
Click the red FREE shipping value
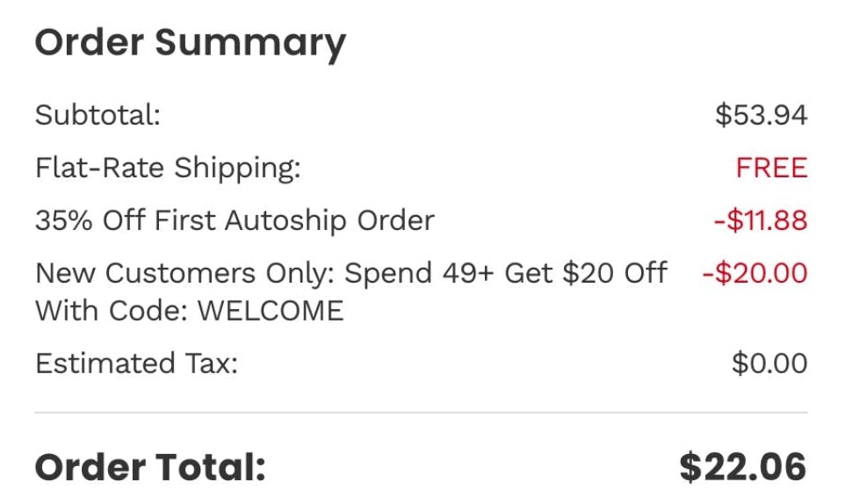771,168
